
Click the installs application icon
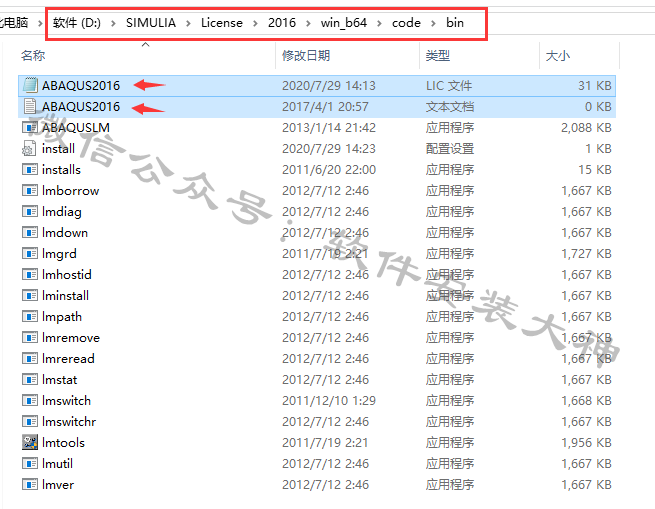pos(30,169)
